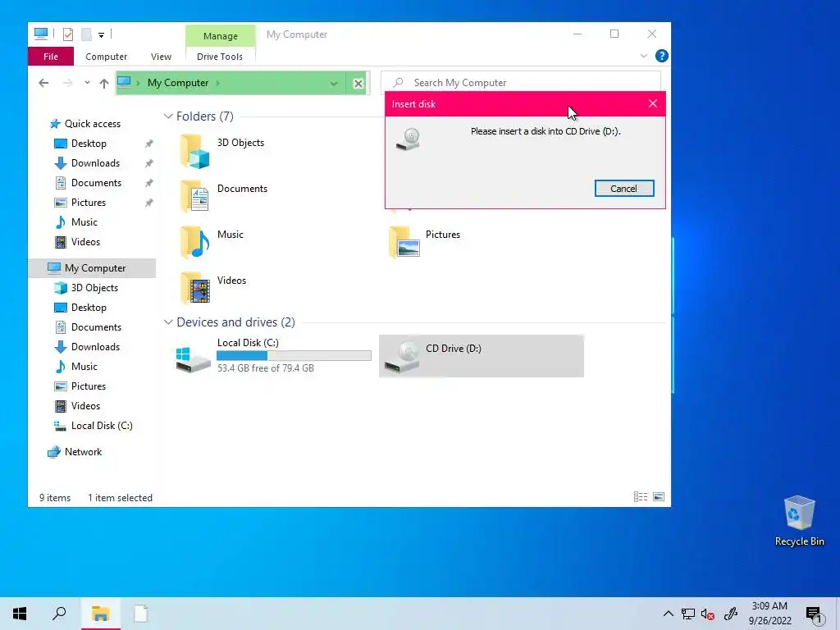Open the address bar history dropdown

tap(334, 84)
